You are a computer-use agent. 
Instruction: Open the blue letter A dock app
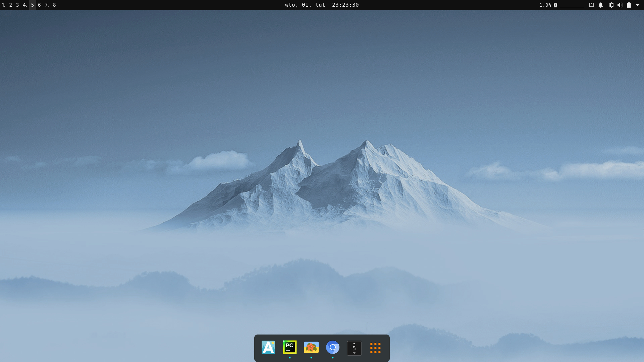[x=268, y=348]
